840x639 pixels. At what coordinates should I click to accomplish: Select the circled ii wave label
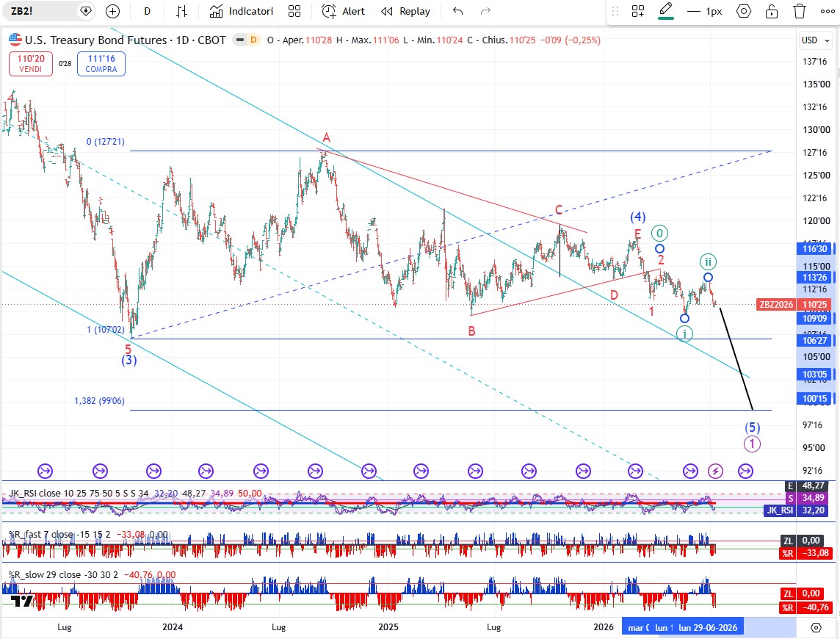point(709,261)
